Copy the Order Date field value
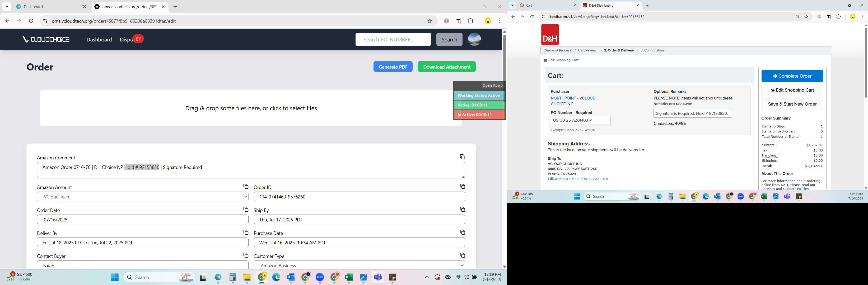The height and width of the screenshot is (285, 868). [x=246, y=209]
